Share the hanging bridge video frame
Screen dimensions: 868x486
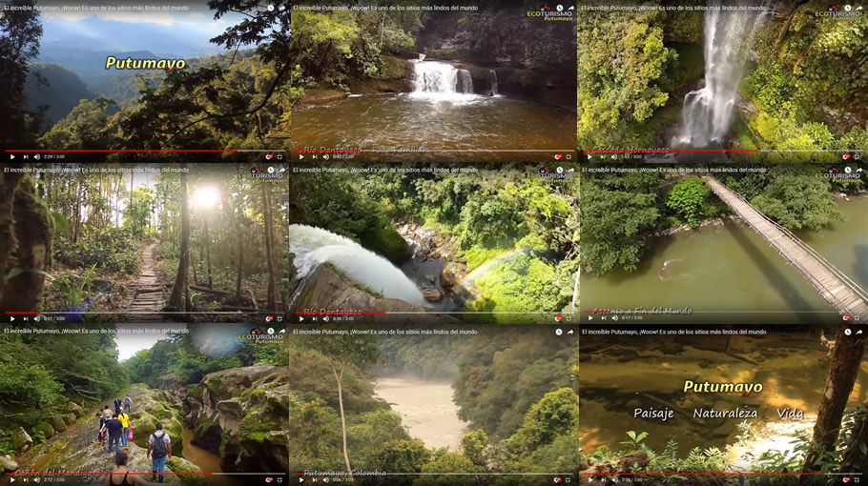point(860,171)
